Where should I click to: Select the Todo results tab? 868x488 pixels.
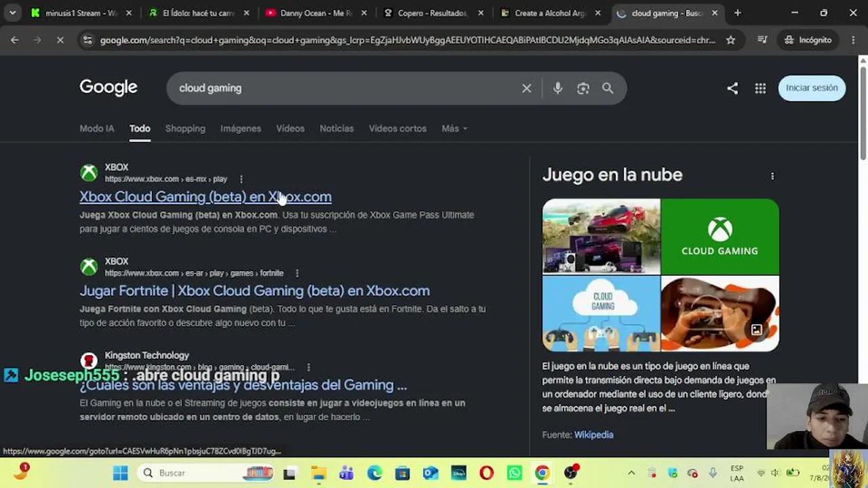tap(140, 129)
